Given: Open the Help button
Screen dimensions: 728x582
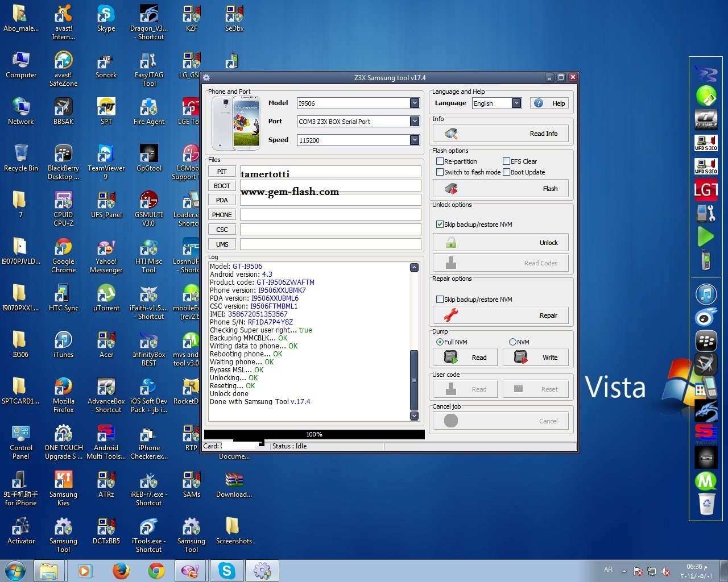Looking at the screenshot, I should (x=549, y=103).
